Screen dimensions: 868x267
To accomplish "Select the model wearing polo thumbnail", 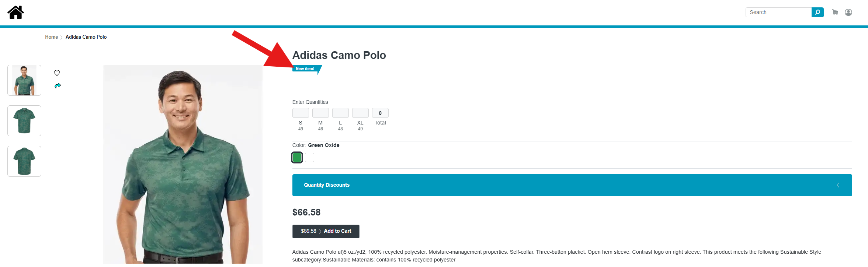I will (24, 80).
